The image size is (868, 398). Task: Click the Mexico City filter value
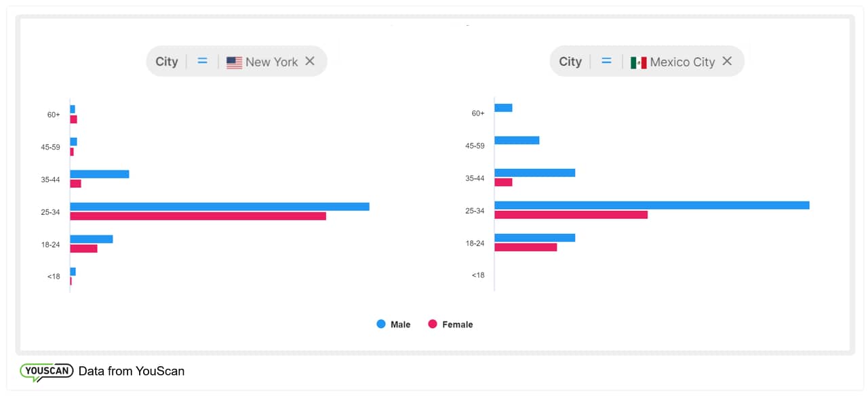682,62
